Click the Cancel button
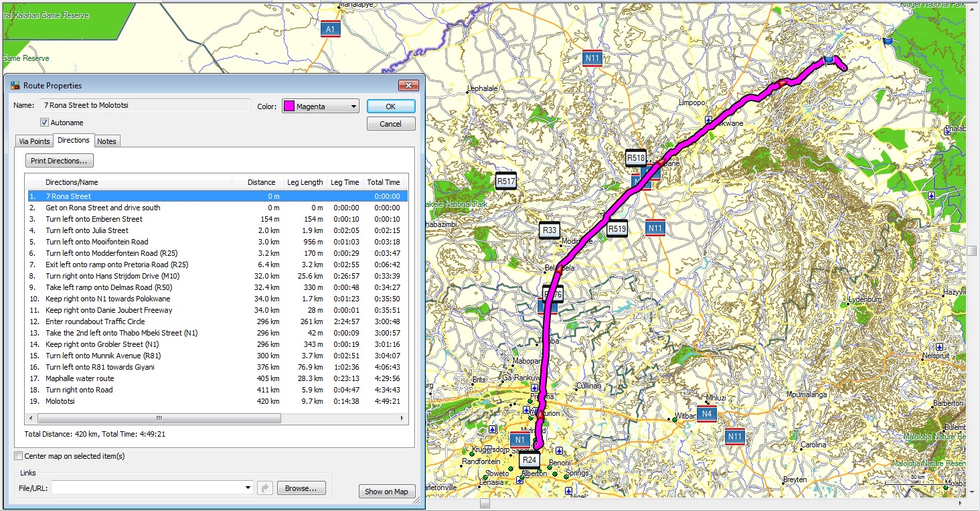This screenshot has width=980, height=511. tap(391, 124)
